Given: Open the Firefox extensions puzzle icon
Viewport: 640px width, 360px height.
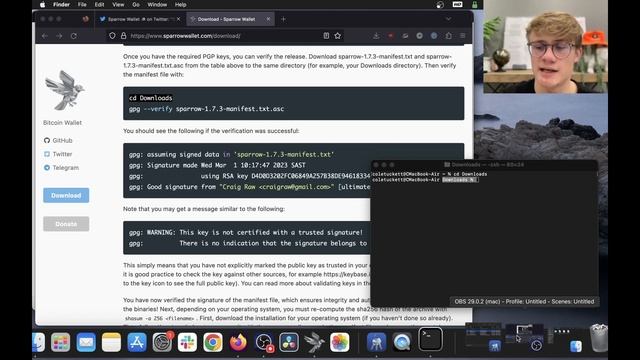Looking at the screenshot, I should click(449, 36).
